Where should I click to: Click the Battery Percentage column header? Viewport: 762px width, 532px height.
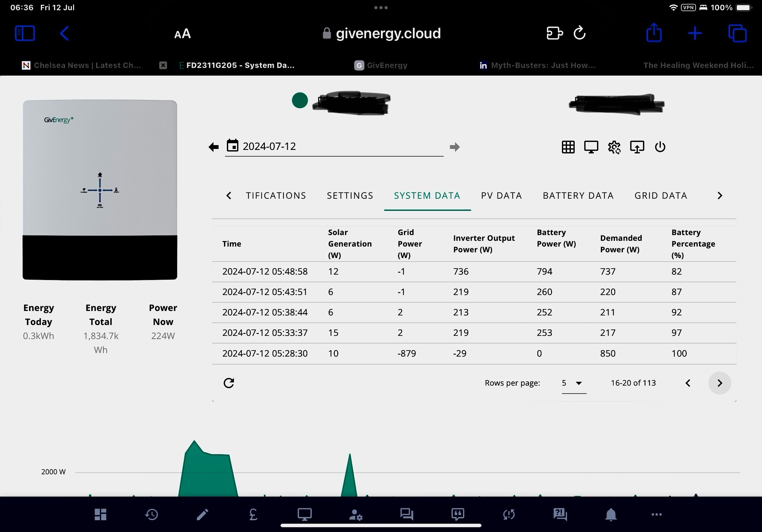tap(693, 244)
